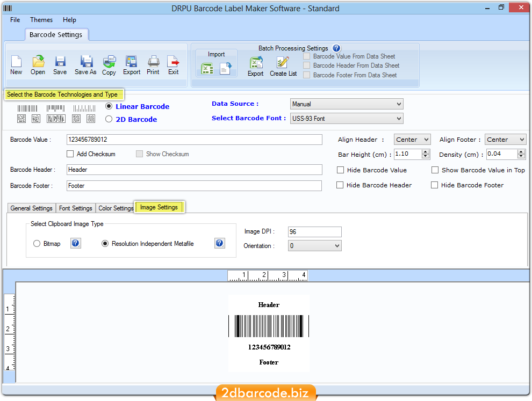Click the Save As icon
This screenshot has height=401, width=532.
coord(86,61)
